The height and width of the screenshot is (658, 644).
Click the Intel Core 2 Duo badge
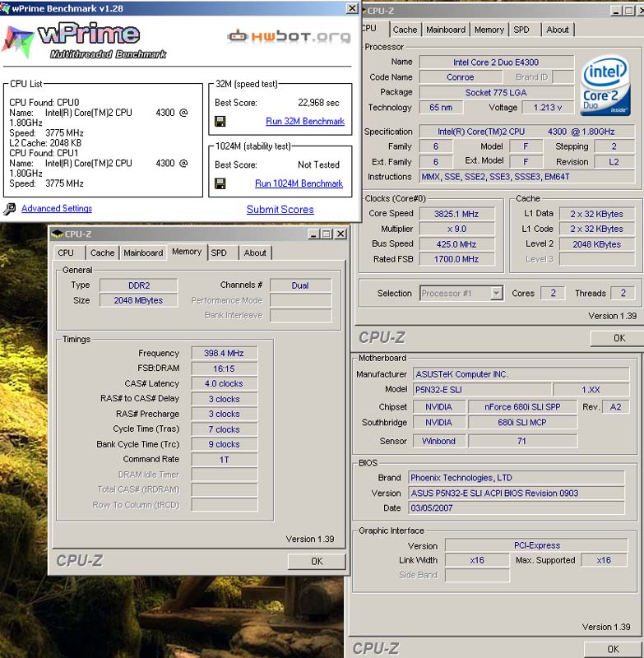point(606,86)
